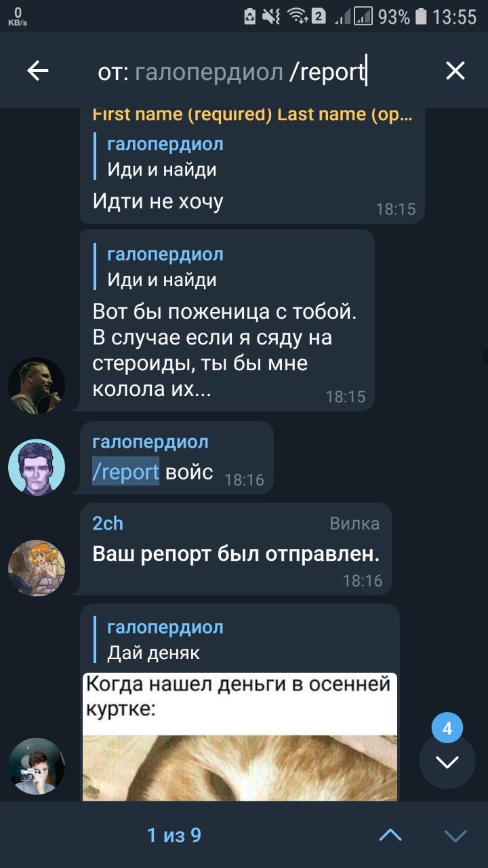Viewport: 488px width, 868px height.
Task: Open the галопердиол pixel-art avatar
Action: [37, 467]
